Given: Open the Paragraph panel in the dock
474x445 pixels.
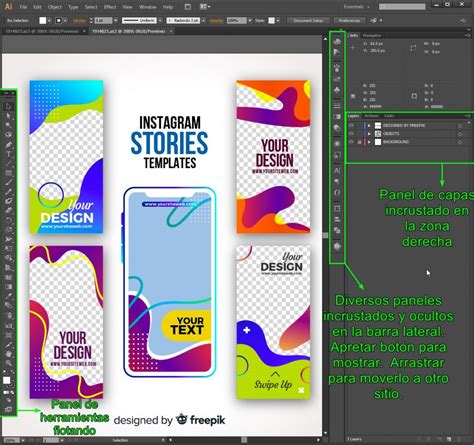Looking at the screenshot, I should click(x=337, y=181).
